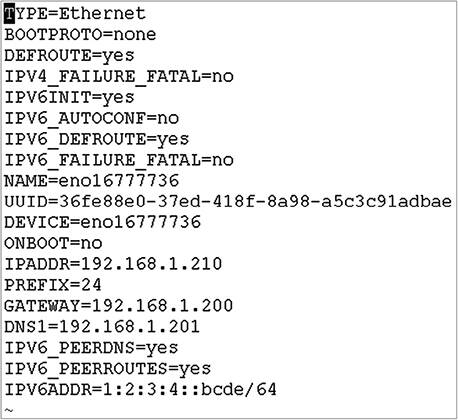Viewport: 458px width, 420px height.
Task: Place cursor on TYPE=Ethernet line
Action: click(75, 14)
